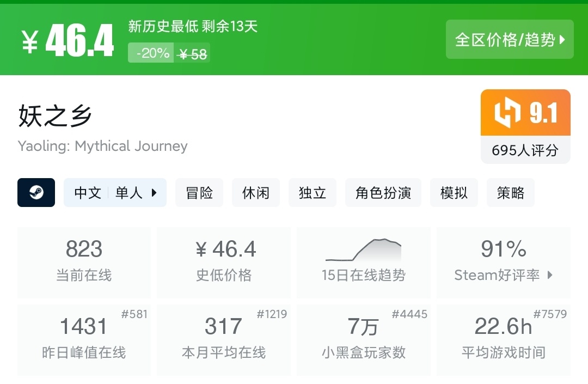The image size is (588, 384).
Task: Select the 冒险 genre tag
Action: point(199,192)
